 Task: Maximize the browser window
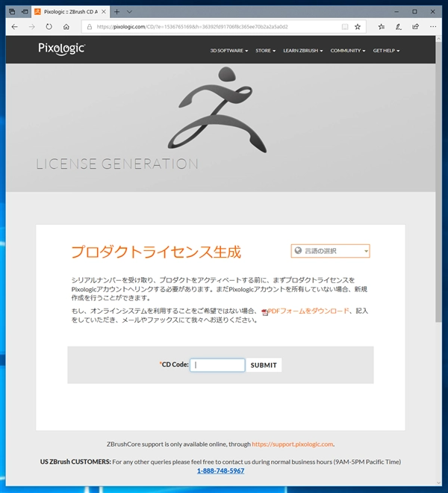point(414,12)
